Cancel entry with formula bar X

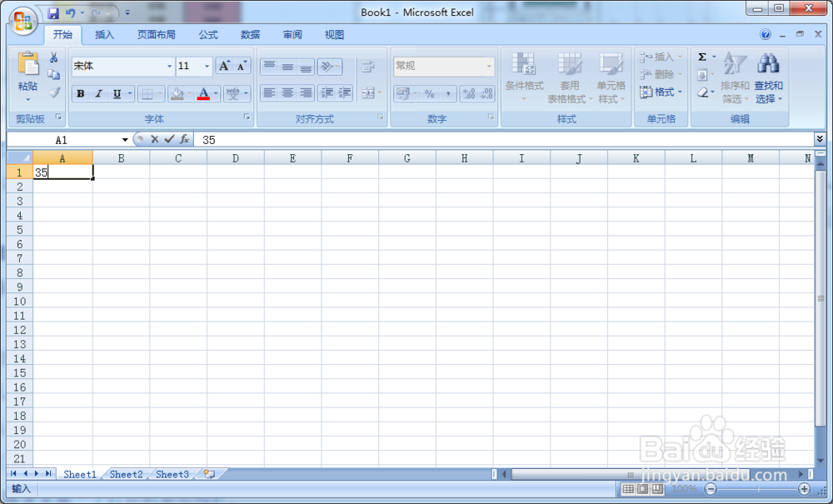[x=155, y=139]
